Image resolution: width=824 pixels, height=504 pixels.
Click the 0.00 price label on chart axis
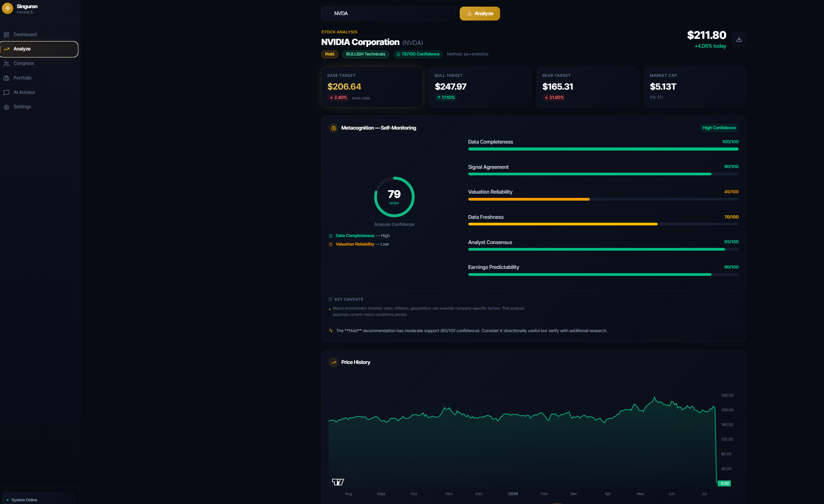coord(724,483)
